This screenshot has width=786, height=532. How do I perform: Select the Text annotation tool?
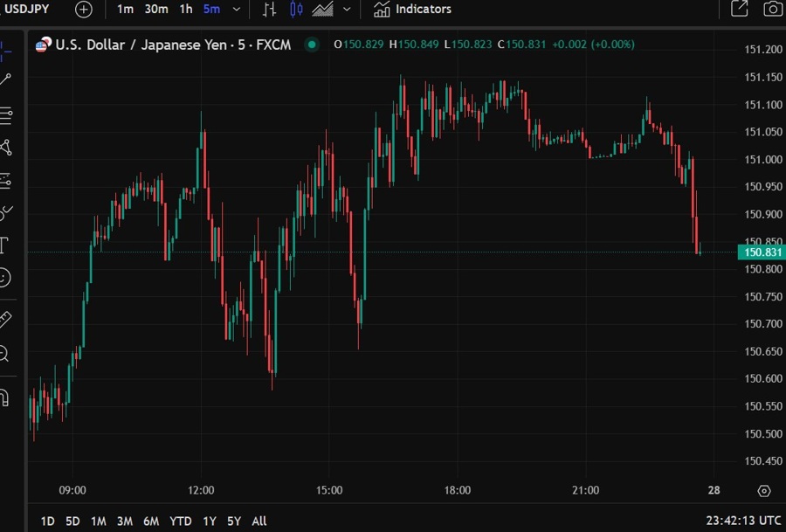[4, 245]
